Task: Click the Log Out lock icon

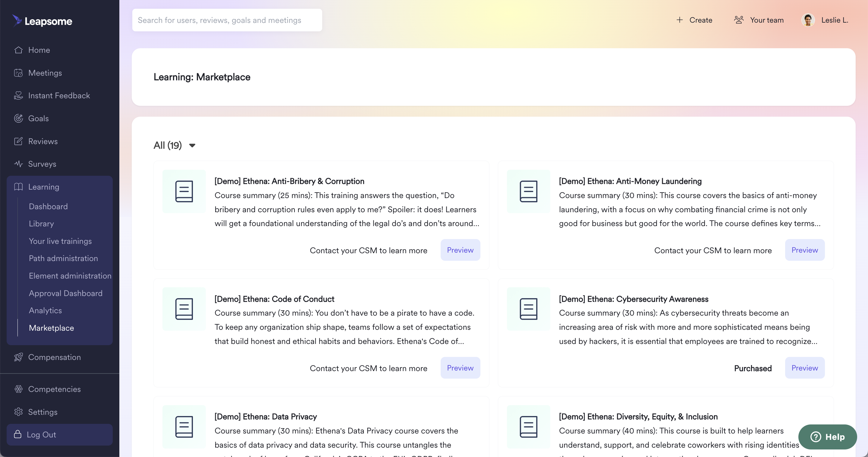Action: coord(18,434)
